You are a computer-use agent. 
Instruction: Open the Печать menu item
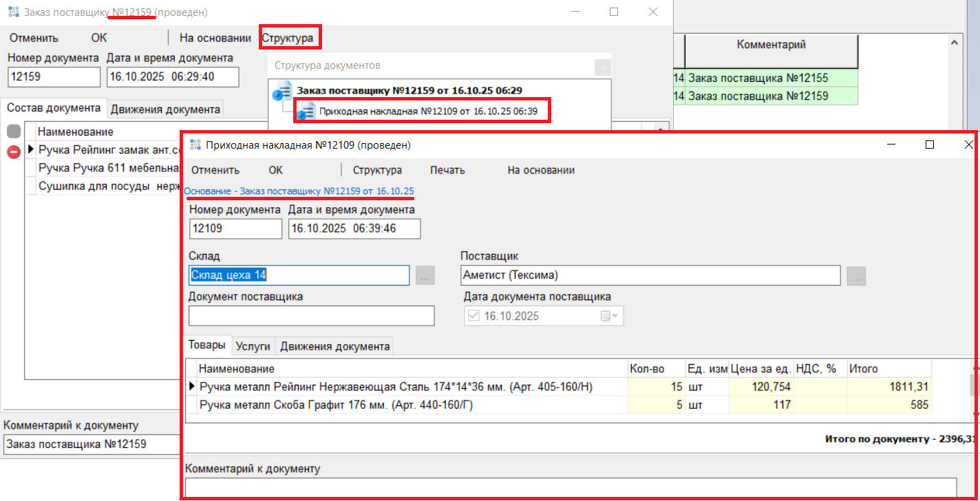[x=447, y=170]
